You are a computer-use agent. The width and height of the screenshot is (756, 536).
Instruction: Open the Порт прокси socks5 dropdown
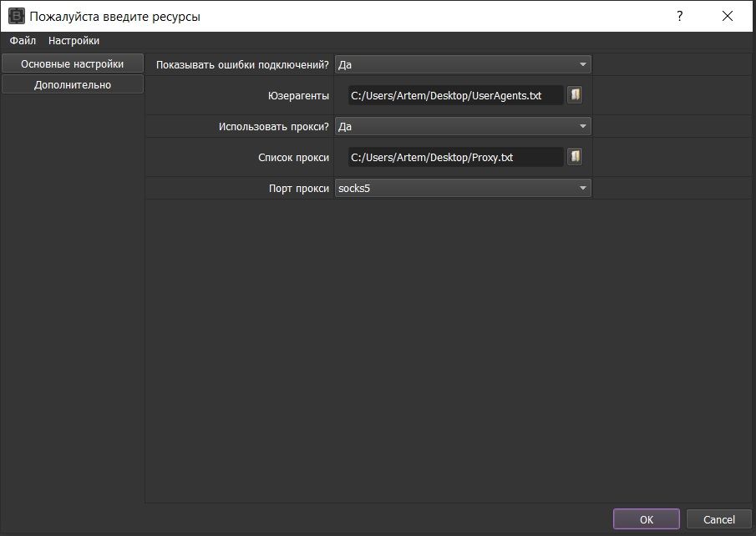(x=462, y=188)
